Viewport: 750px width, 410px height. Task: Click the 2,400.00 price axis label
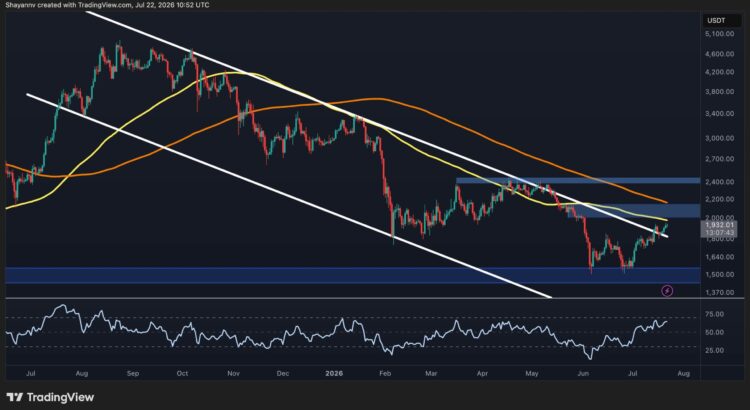click(720, 182)
